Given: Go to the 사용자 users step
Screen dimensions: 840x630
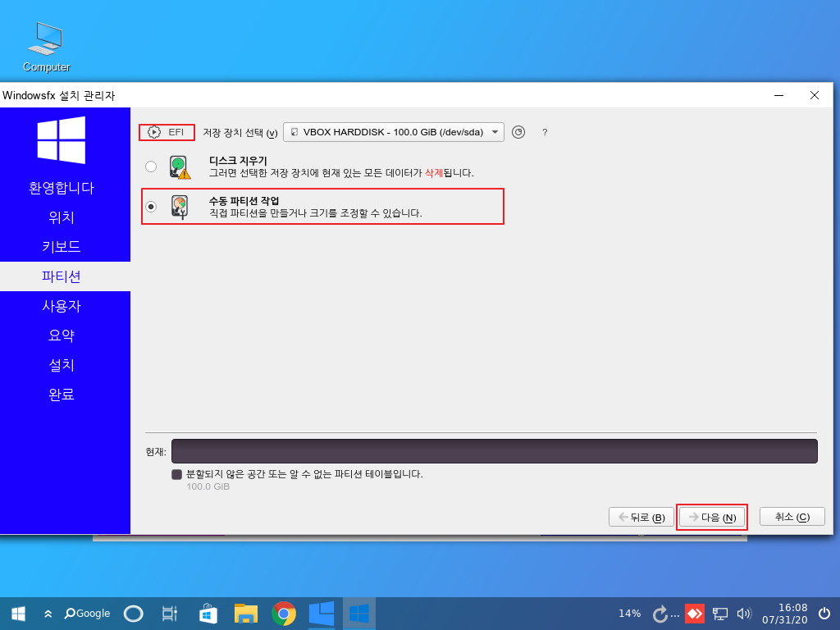Looking at the screenshot, I should pos(62,307).
